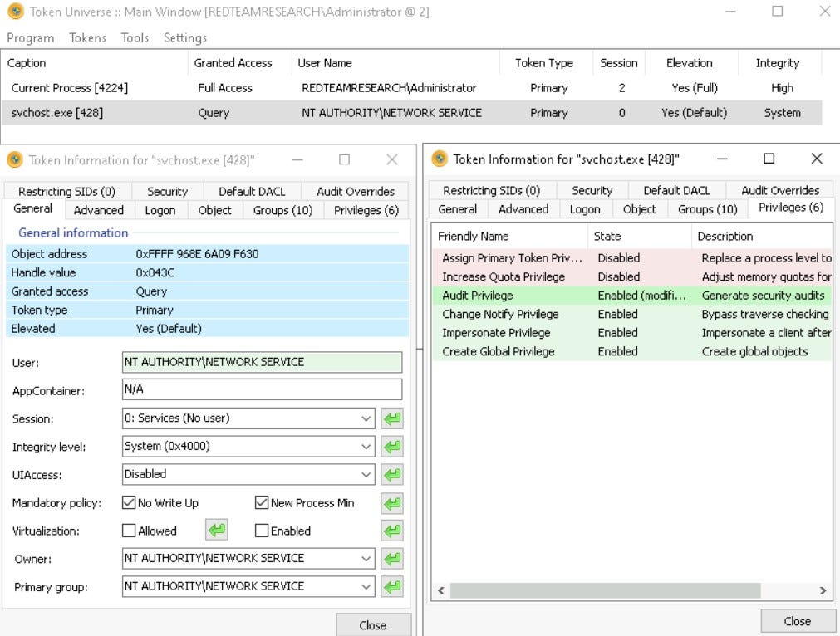Apply the Owner value with green arrow
This screenshot has width=840, height=636.
pos(392,559)
